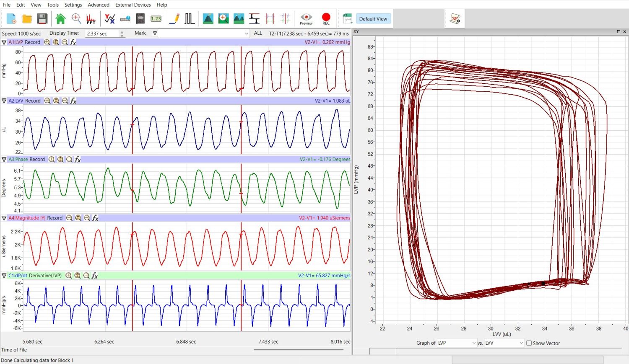Collapse the A4:Magnitude channel triangle

[4, 218]
